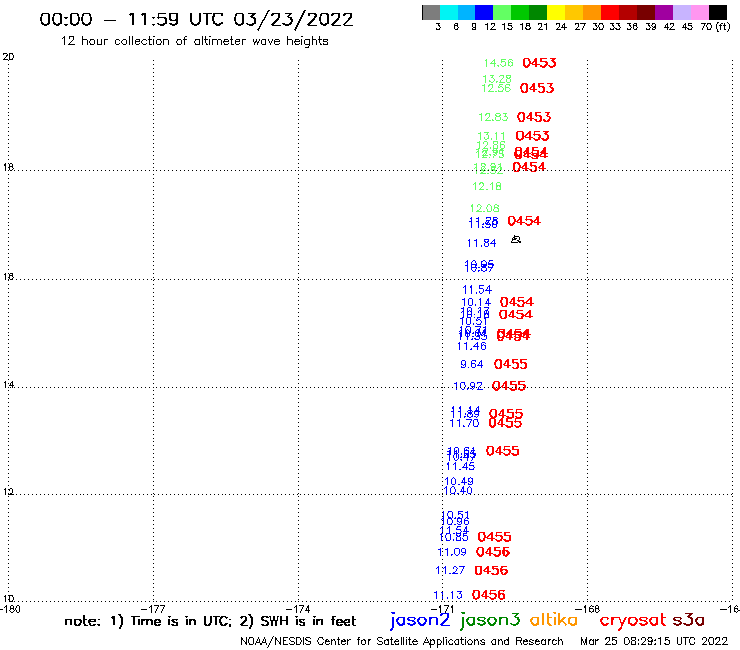
Task: Select the -171 longitude axis label
Action: (443, 609)
